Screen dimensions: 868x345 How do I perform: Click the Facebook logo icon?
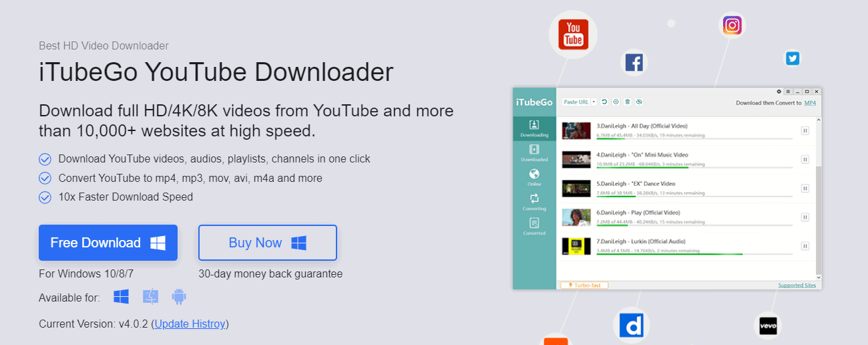634,63
